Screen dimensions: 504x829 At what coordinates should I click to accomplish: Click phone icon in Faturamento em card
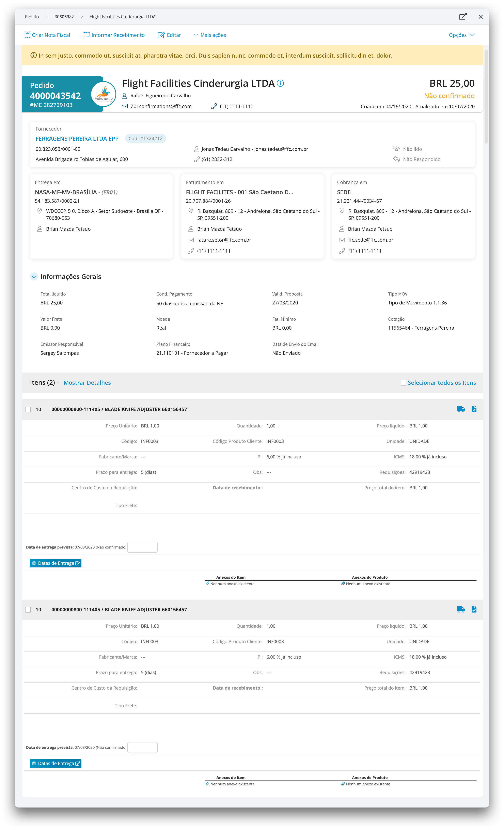point(191,251)
